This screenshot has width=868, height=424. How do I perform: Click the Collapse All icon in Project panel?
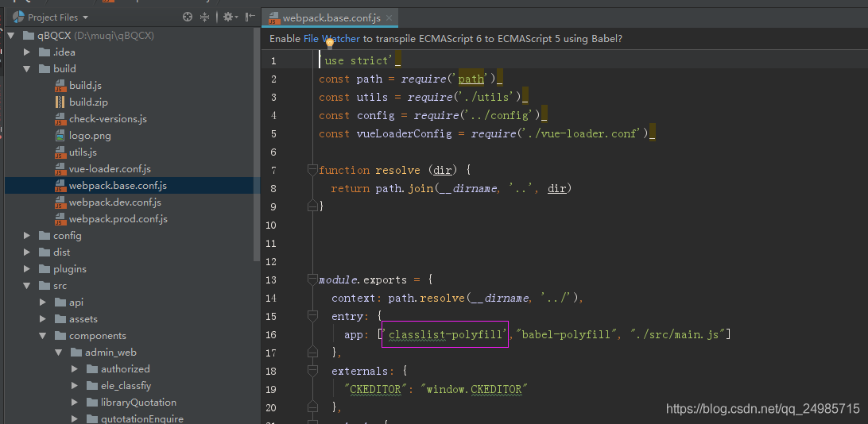205,17
